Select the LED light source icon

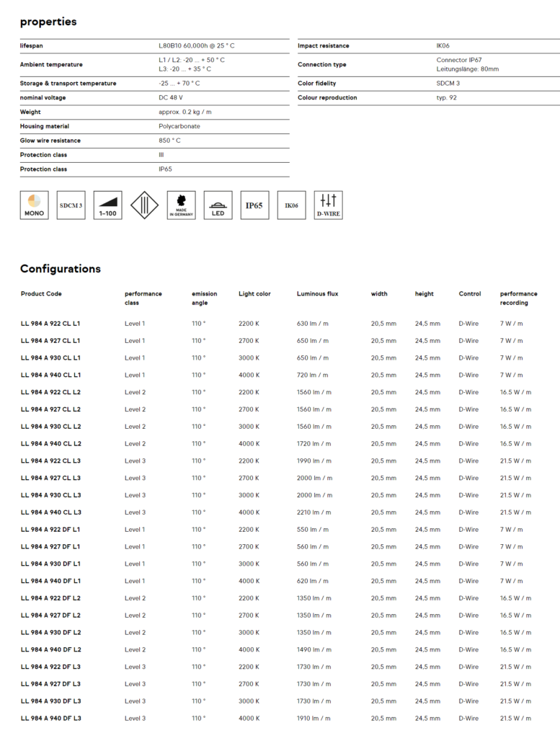pos(218,205)
